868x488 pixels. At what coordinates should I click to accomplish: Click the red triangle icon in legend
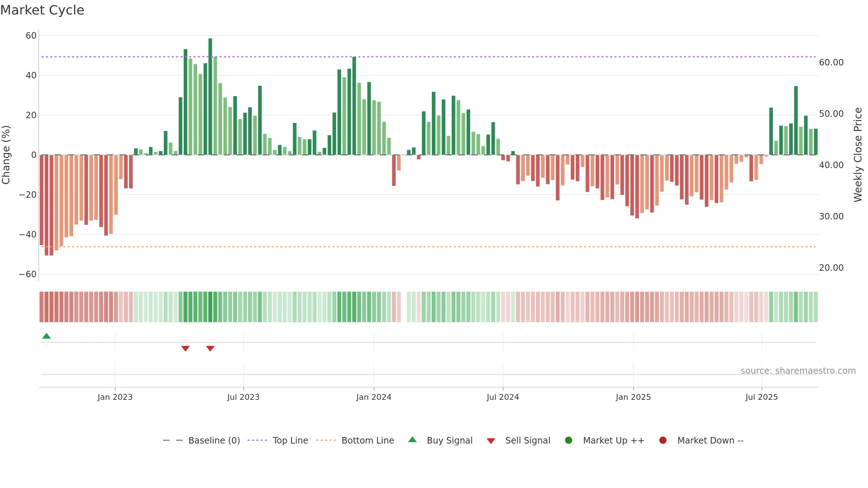491,441
